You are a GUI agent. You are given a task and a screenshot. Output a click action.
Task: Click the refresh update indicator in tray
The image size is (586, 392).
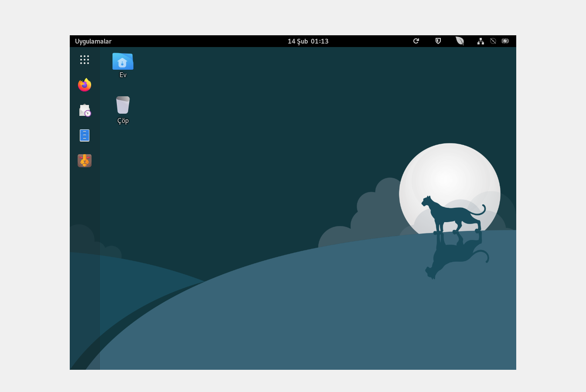point(416,41)
